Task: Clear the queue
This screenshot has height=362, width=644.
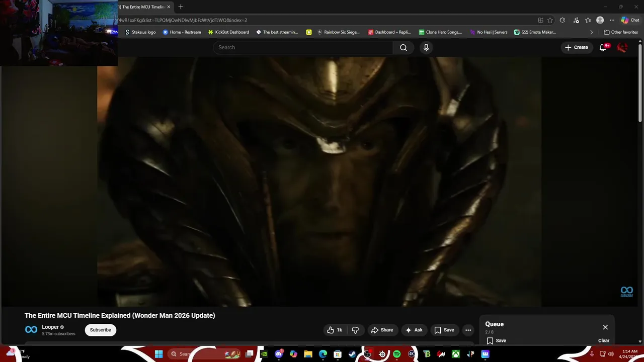Action: (x=604, y=340)
